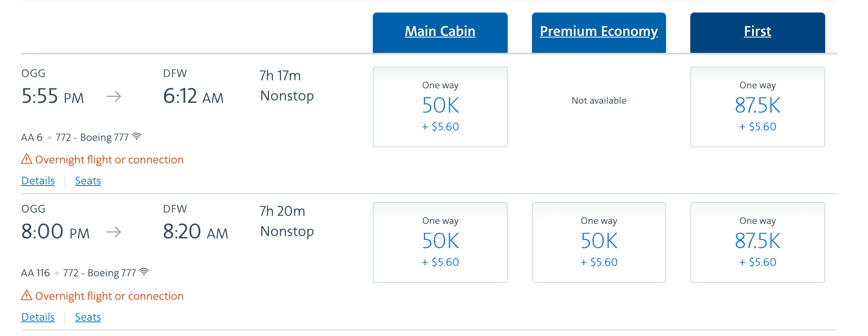Image resolution: width=868 pixels, height=336 pixels.
Task: Open Details for the 8:00 PM flight
Action: tap(38, 317)
